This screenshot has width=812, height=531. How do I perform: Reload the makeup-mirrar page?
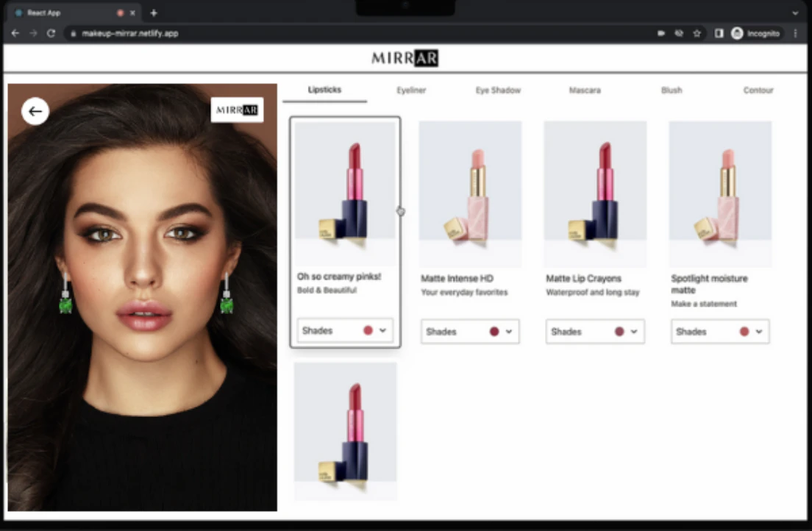pyautogui.click(x=50, y=32)
